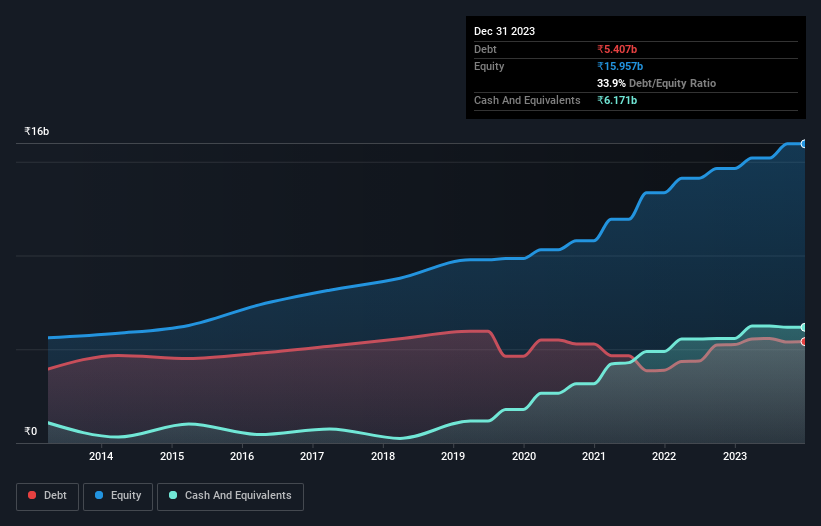The image size is (821, 526).
Task: Click the tooltip Debt row label
Action: [x=485, y=49]
